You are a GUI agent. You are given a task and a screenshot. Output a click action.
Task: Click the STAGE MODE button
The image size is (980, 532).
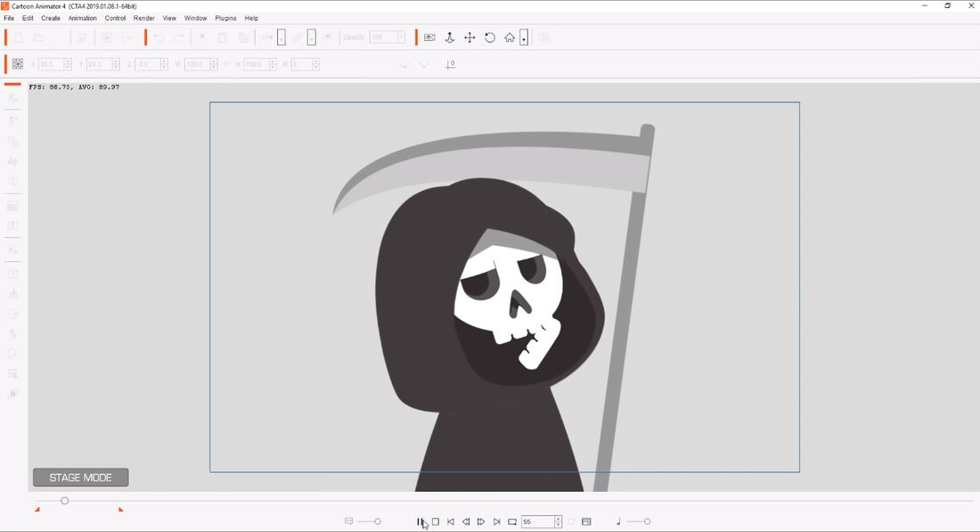point(80,478)
